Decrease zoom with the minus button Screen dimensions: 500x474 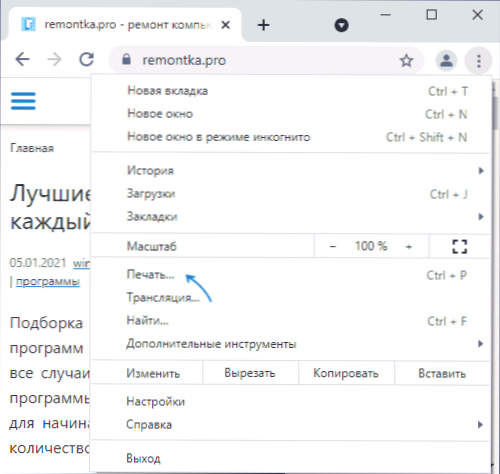pos(333,247)
